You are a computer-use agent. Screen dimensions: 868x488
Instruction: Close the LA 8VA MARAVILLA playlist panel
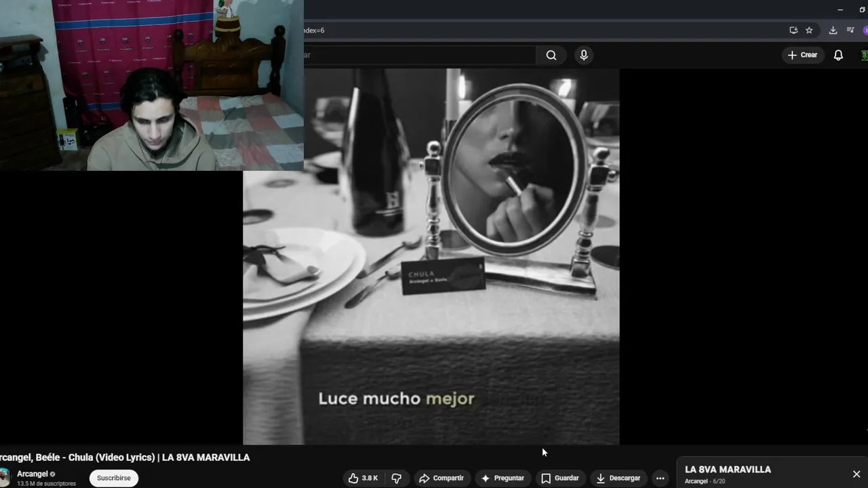pyautogui.click(x=856, y=474)
